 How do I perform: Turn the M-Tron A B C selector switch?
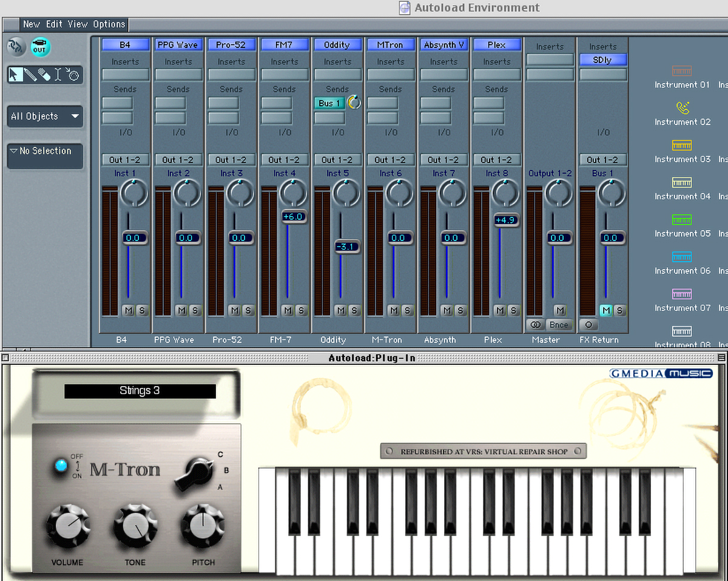(x=194, y=474)
